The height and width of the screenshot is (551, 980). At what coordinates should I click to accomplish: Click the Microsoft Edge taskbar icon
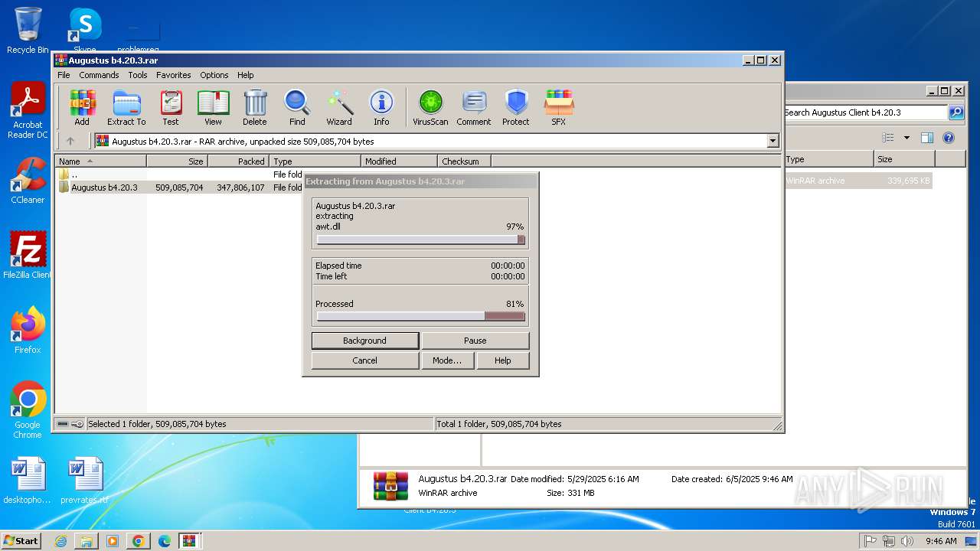coord(164,541)
